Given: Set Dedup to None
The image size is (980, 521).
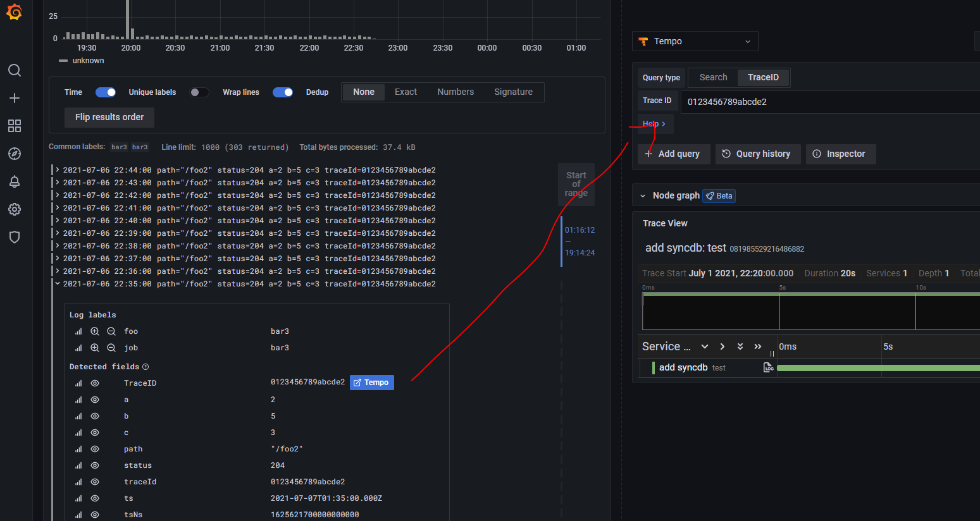Looking at the screenshot, I should point(364,92).
